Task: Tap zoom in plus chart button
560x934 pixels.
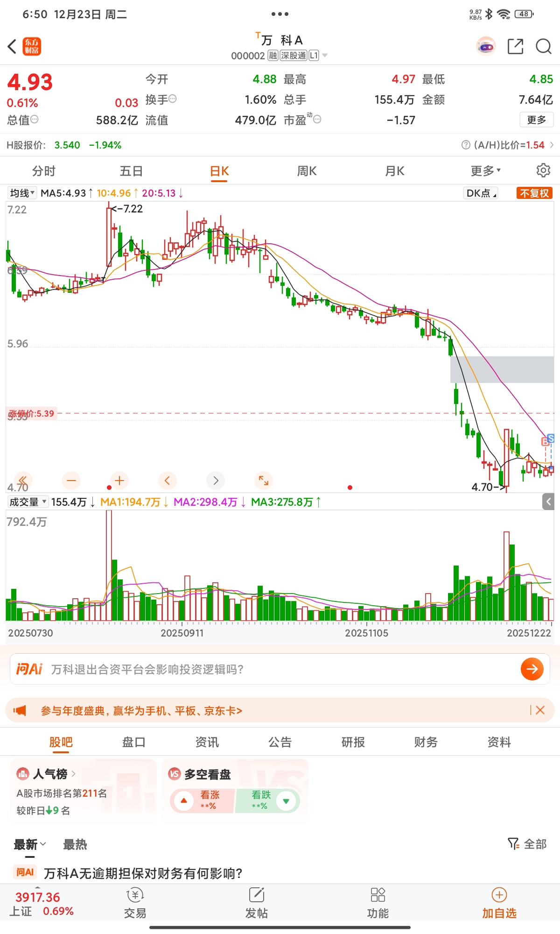Action: pos(119,480)
